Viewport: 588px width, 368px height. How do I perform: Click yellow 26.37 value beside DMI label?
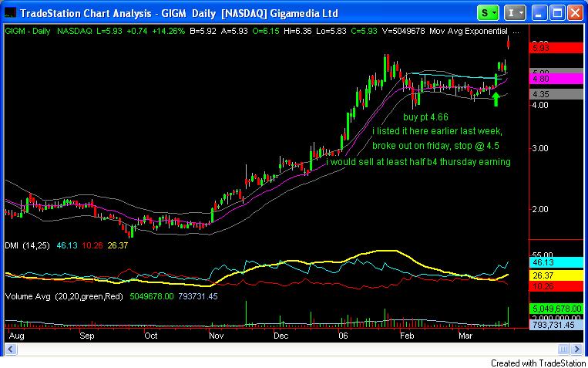coord(118,246)
